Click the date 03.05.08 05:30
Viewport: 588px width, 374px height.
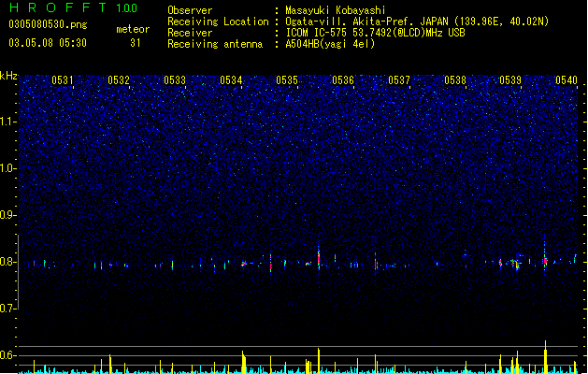click(x=48, y=43)
